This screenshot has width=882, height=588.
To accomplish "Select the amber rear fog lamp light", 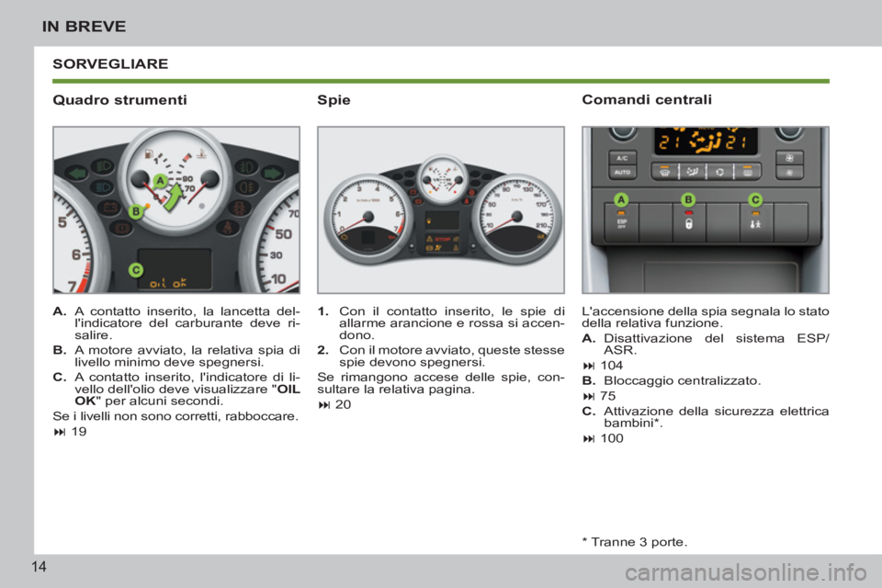I will click(x=248, y=187).
